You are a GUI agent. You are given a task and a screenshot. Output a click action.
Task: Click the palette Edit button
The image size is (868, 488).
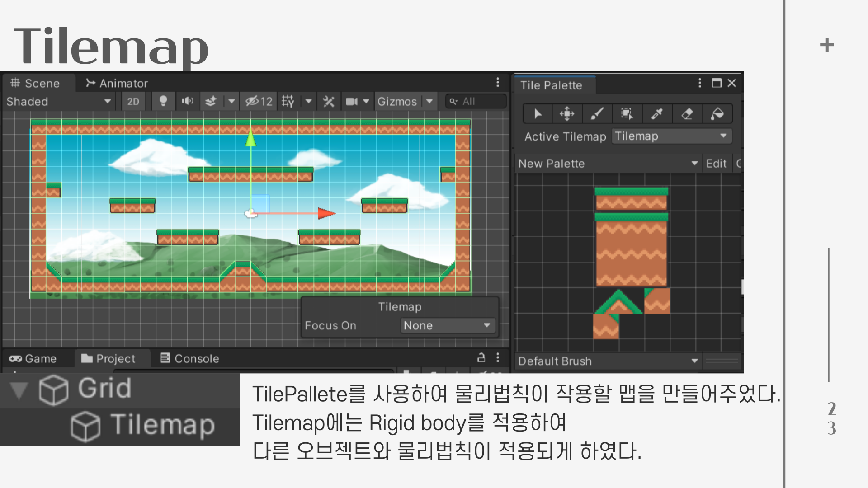(716, 163)
